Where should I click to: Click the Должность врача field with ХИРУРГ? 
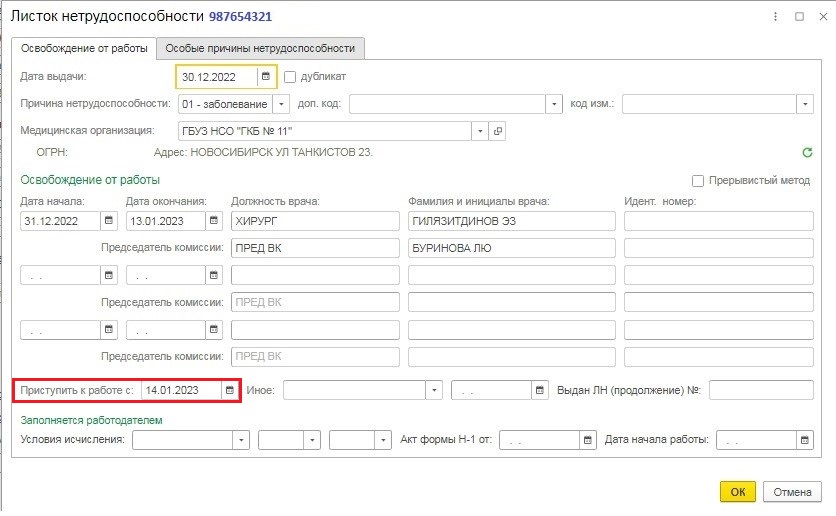(315, 221)
